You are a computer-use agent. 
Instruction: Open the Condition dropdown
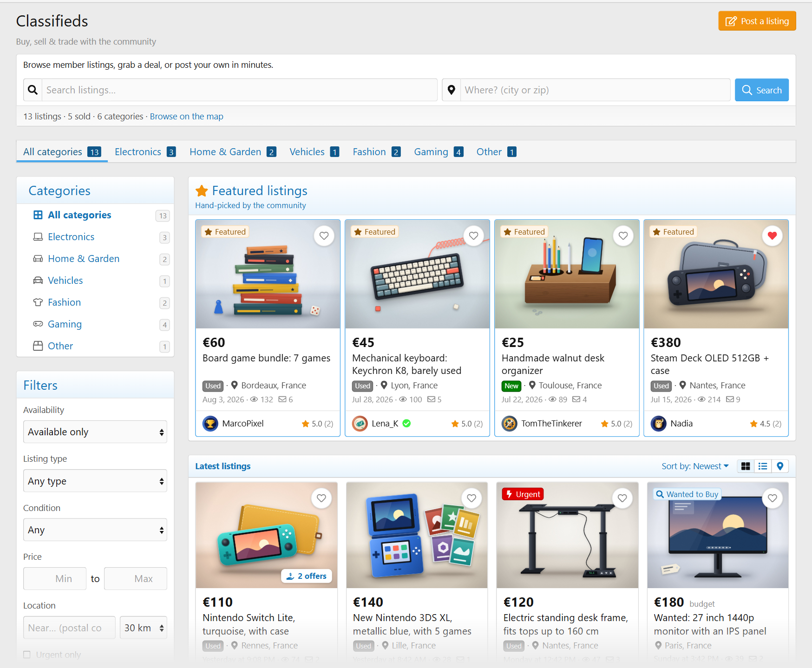pos(95,530)
